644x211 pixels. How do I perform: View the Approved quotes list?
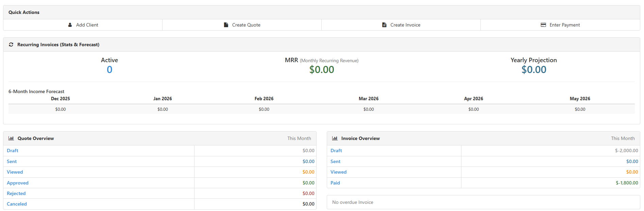[x=18, y=183]
